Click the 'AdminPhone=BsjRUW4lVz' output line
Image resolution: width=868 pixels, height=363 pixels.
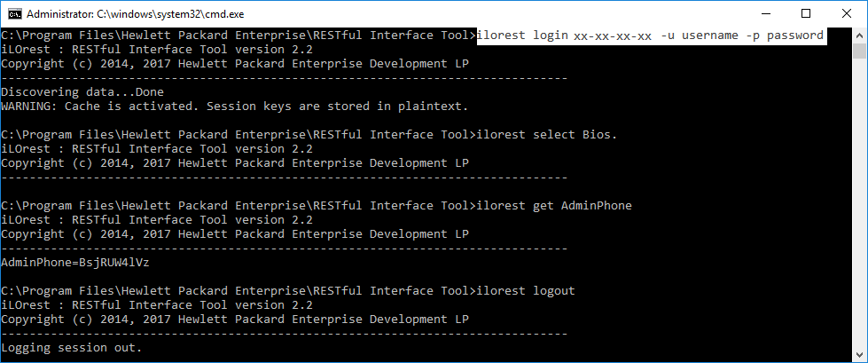(75, 263)
